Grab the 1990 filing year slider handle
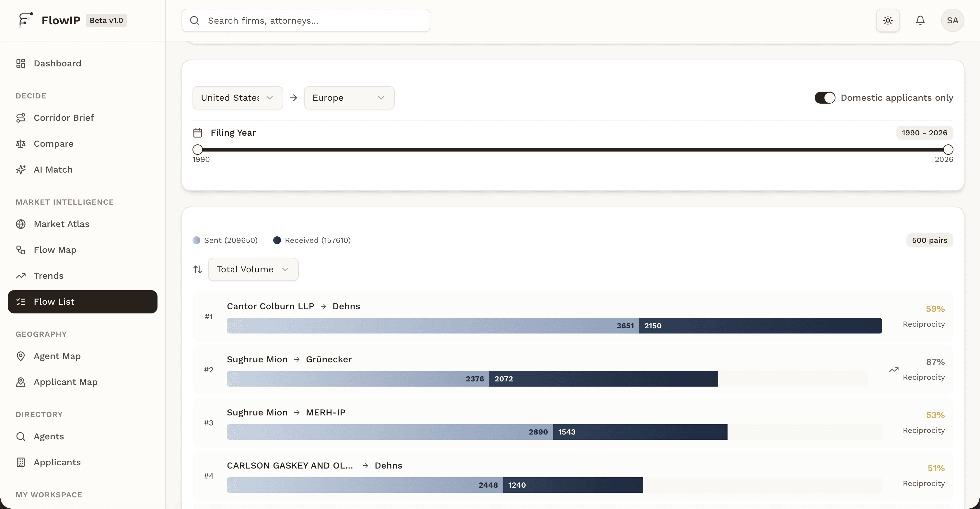980x509 pixels. point(197,149)
